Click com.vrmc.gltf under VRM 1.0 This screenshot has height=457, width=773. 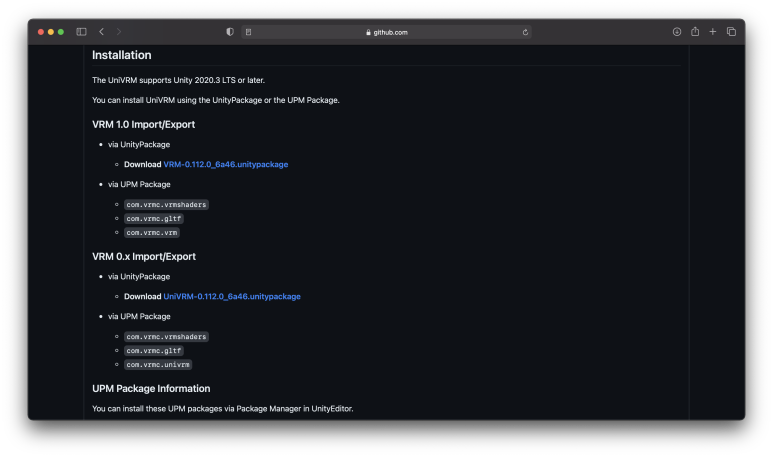154,218
